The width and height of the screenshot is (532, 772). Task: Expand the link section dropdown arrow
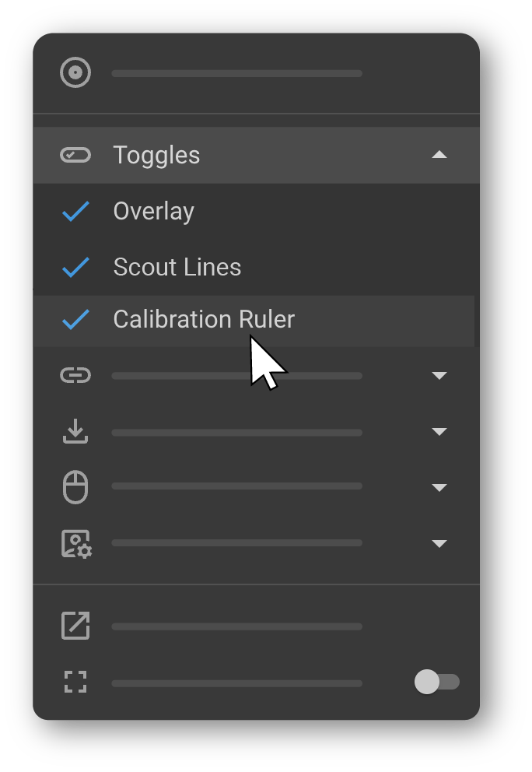click(439, 376)
